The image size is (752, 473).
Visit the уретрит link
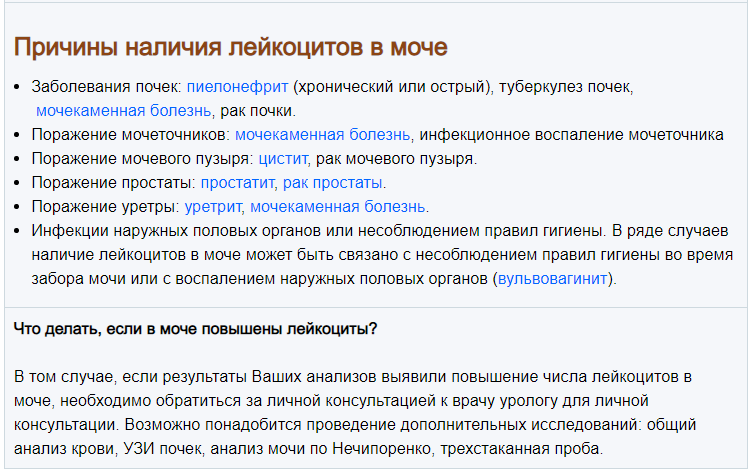[213, 207]
